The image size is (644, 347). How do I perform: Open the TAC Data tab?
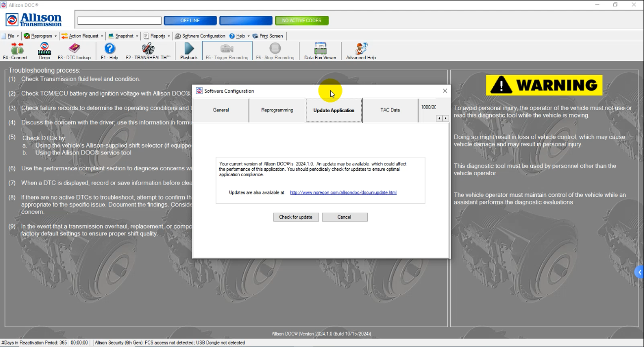click(x=390, y=110)
